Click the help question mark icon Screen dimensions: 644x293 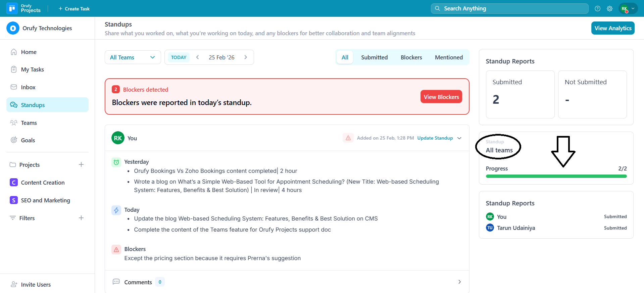(x=597, y=9)
